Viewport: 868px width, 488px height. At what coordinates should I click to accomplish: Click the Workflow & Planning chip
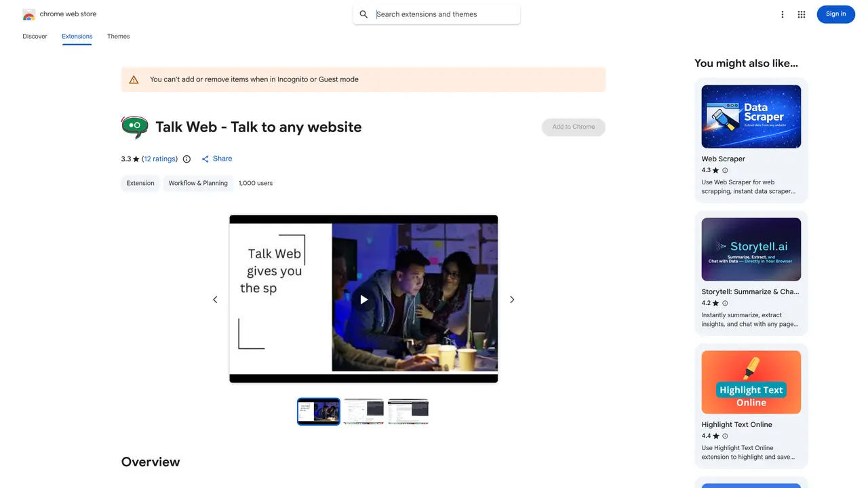[x=198, y=183]
